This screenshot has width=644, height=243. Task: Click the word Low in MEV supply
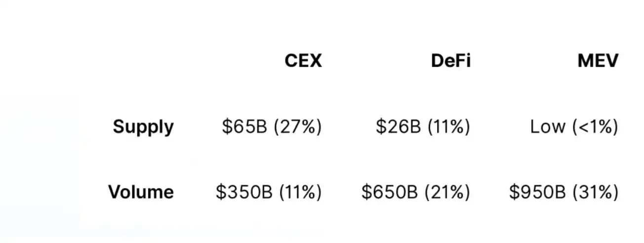click(x=548, y=127)
